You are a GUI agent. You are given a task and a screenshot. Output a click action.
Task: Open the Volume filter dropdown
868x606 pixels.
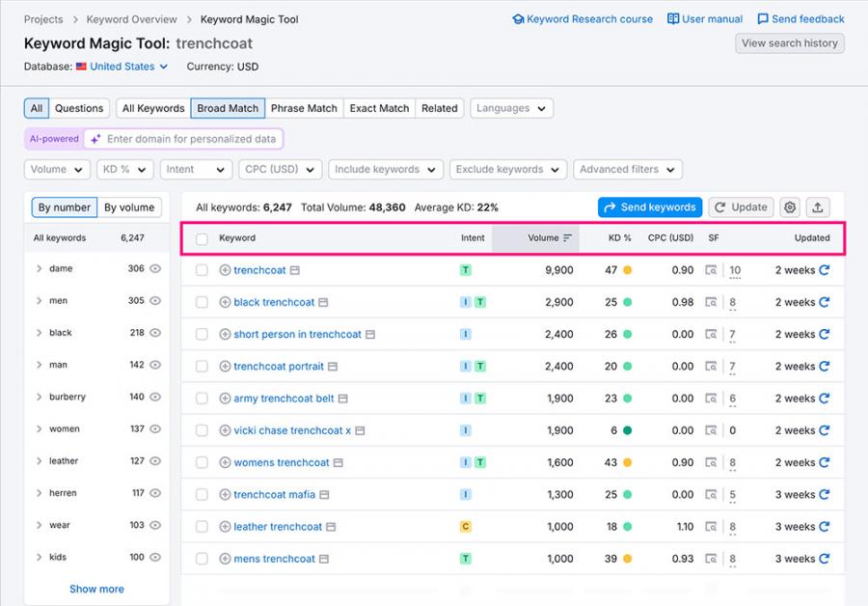[57, 170]
